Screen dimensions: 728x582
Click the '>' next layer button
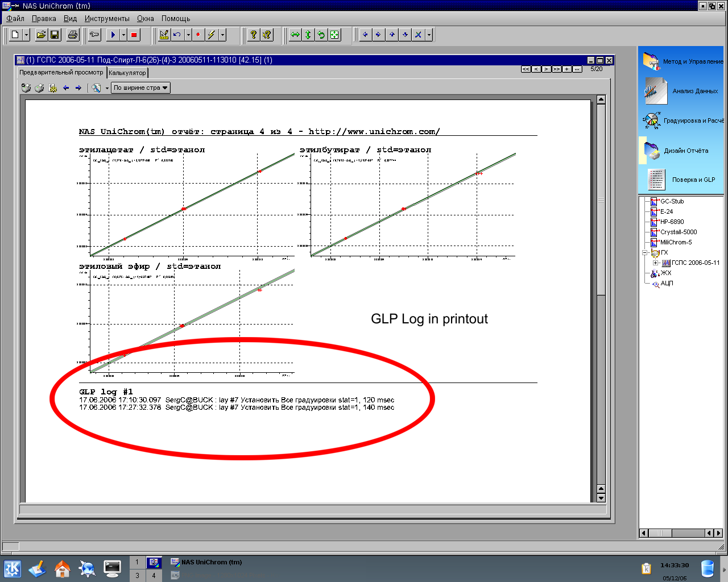547,69
